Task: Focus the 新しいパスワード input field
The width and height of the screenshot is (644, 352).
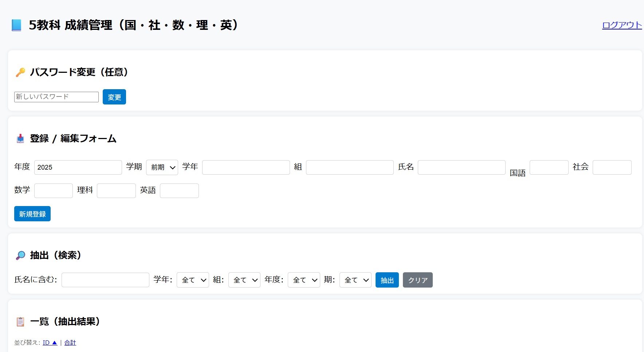Action: (x=56, y=97)
